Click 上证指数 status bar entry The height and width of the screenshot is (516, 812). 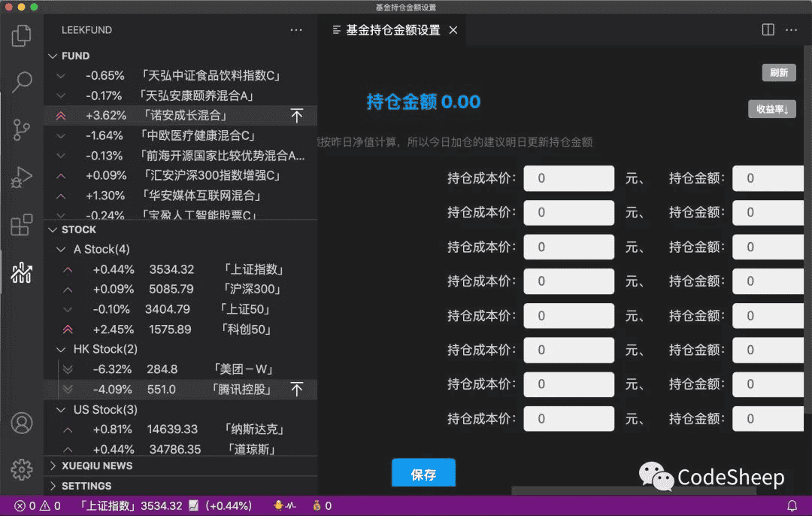(165, 505)
